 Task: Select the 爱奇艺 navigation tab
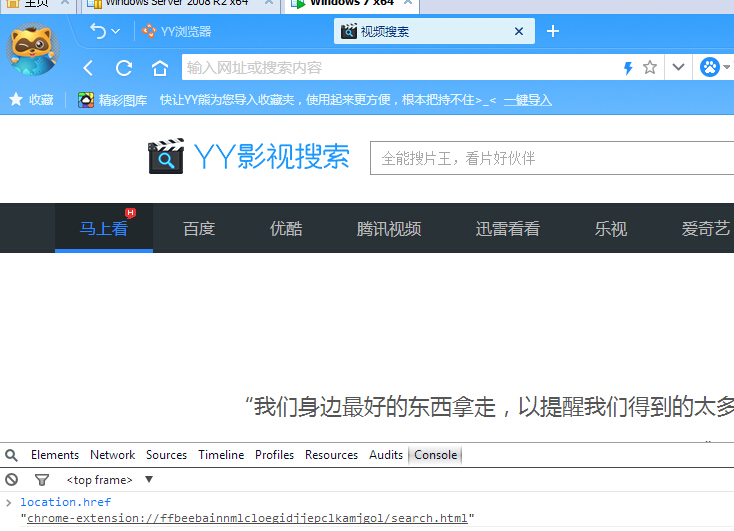[x=705, y=229]
